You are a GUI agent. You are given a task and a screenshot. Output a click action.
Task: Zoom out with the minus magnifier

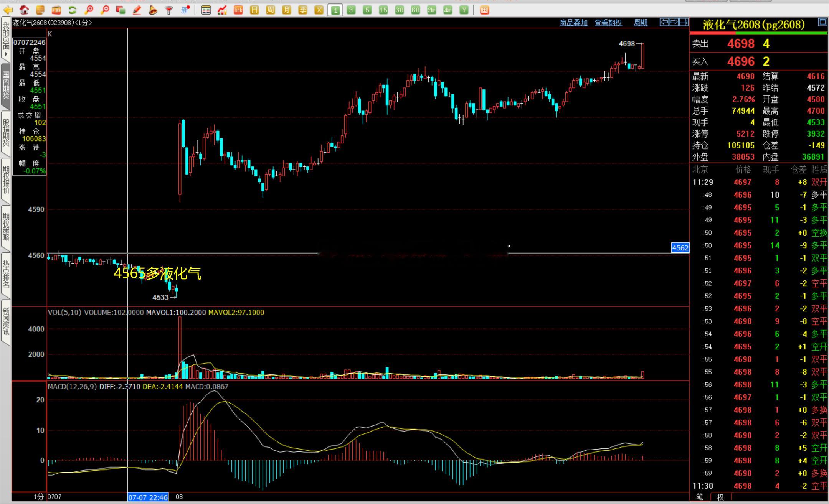tap(105, 10)
